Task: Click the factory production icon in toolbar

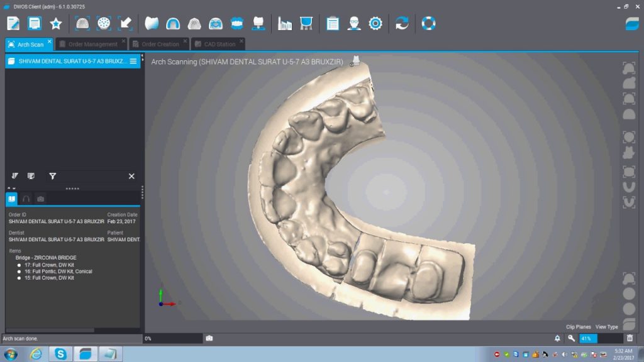Action: 285,24
